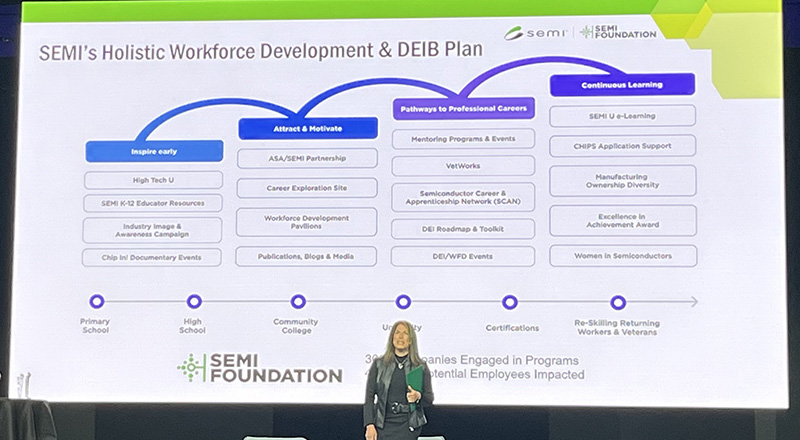Viewport: 800px width, 440px height.
Task: Select Re-Skilling Returning Workers & Veterans label
Action: tap(617, 327)
